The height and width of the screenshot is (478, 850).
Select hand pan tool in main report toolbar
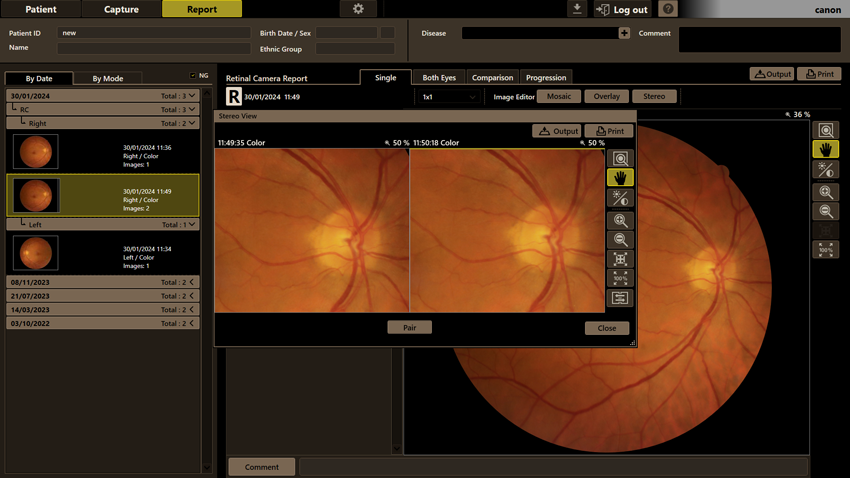tap(826, 150)
